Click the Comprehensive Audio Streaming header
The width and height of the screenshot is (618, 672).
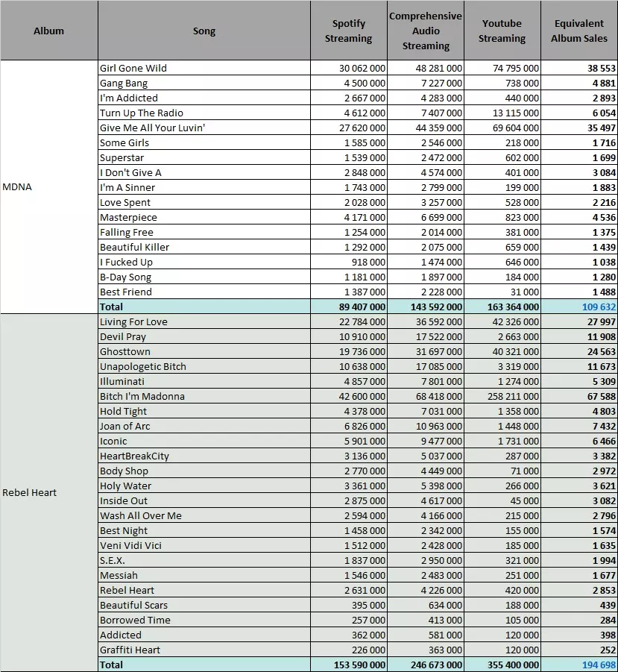426,31
